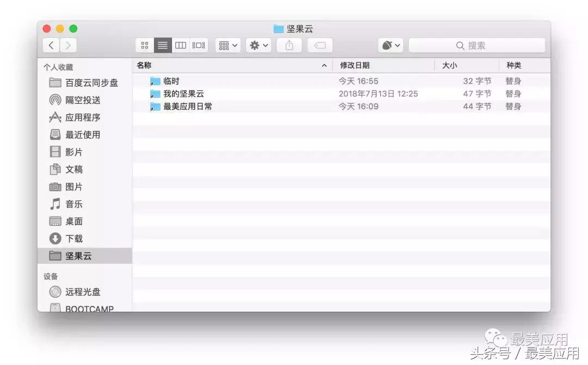Click the 最美应用日常 folder icon
The height and width of the screenshot is (365, 588).
coord(155,107)
